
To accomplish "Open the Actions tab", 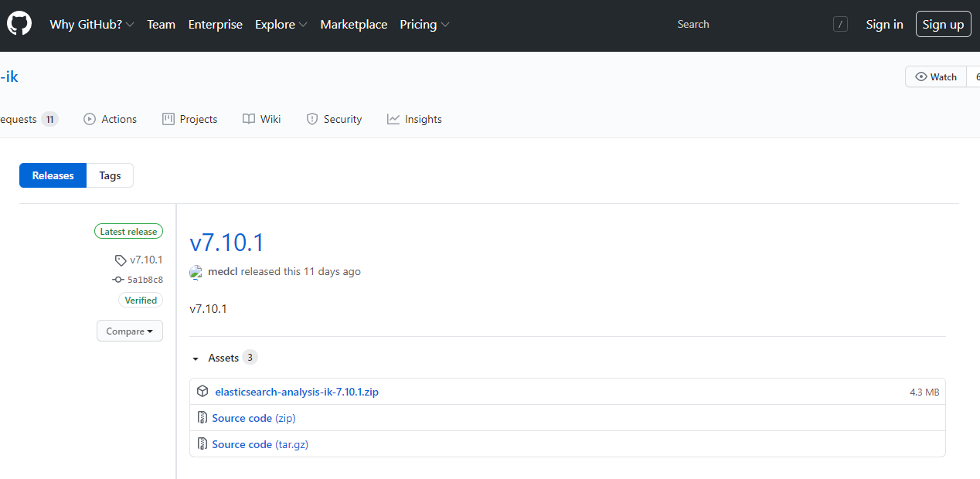I will (111, 119).
